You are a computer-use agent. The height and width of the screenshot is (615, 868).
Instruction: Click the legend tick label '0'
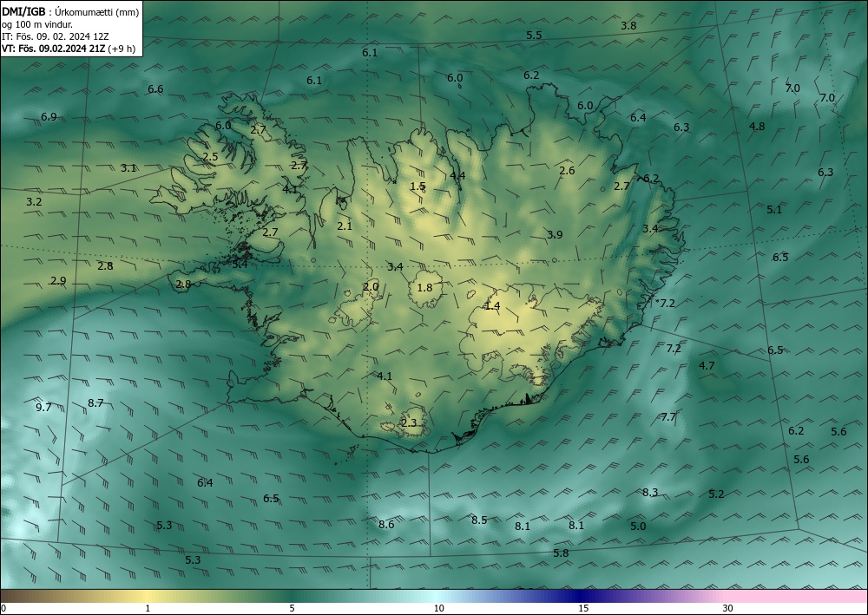(x=3, y=608)
